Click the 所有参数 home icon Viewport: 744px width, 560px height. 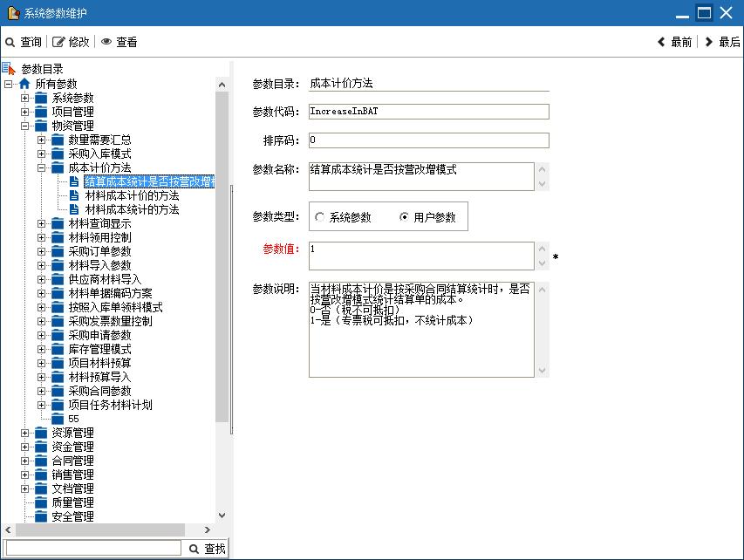pyautogui.click(x=24, y=84)
